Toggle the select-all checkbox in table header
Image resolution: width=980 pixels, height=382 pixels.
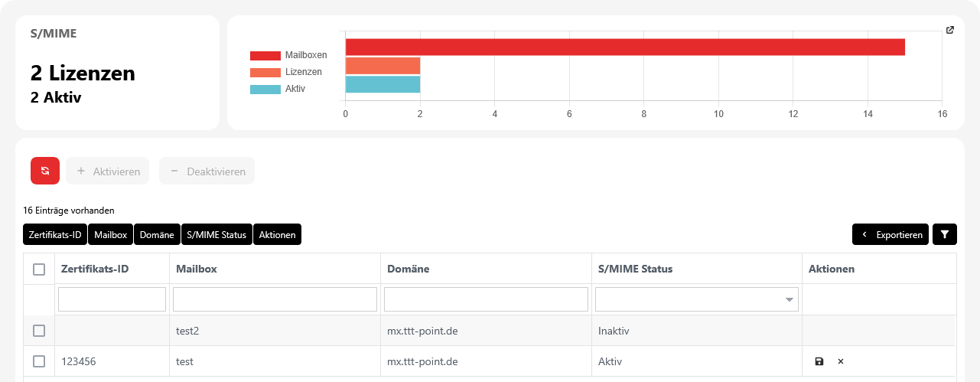click(39, 269)
